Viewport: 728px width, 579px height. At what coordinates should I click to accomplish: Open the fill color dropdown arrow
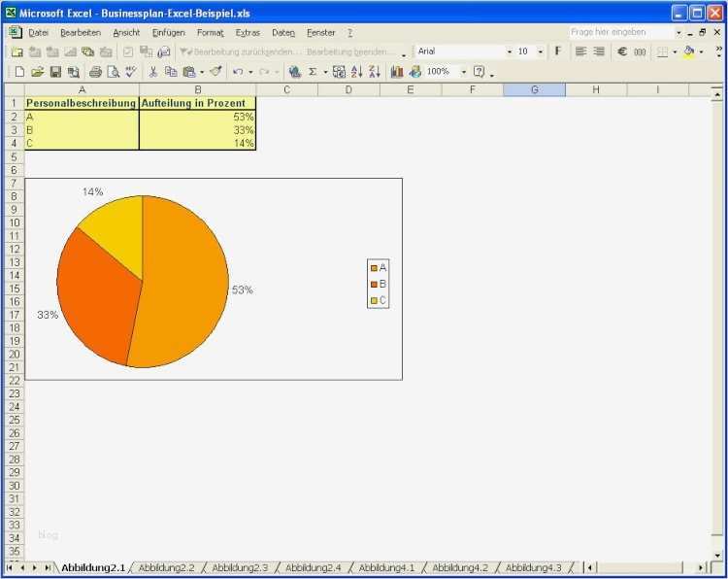pyautogui.click(x=701, y=51)
